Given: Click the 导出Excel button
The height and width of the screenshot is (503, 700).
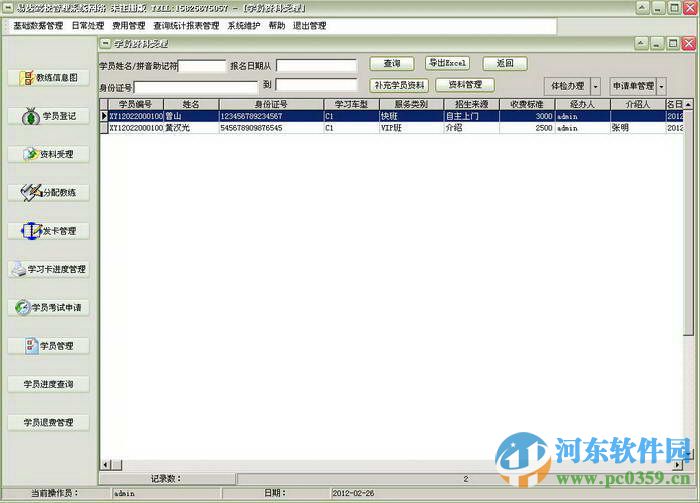Looking at the screenshot, I should [x=447, y=63].
